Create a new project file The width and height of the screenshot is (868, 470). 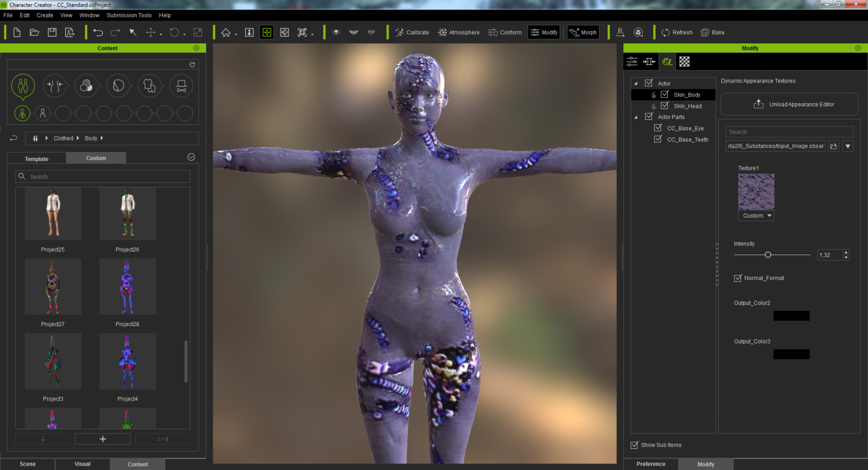(17, 33)
